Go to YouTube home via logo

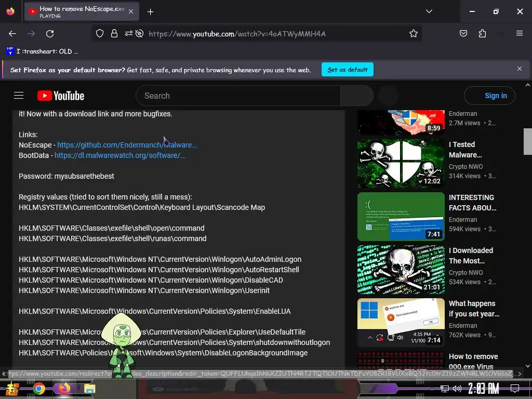[61, 96]
